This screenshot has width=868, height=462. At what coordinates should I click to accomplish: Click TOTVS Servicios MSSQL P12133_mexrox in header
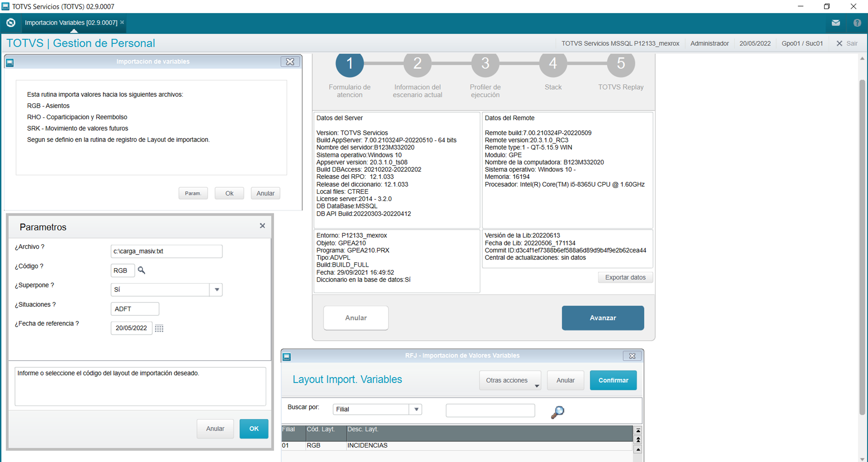click(x=620, y=43)
